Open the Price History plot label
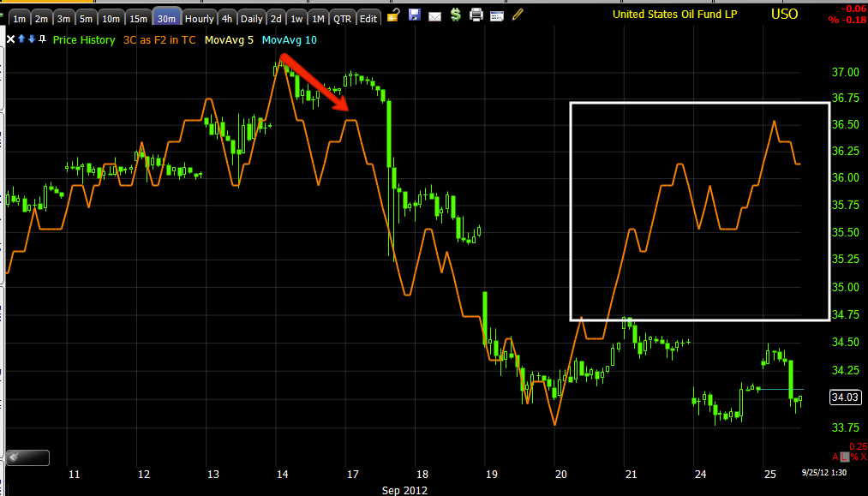The height and width of the screenshot is (496, 868). (x=84, y=40)
